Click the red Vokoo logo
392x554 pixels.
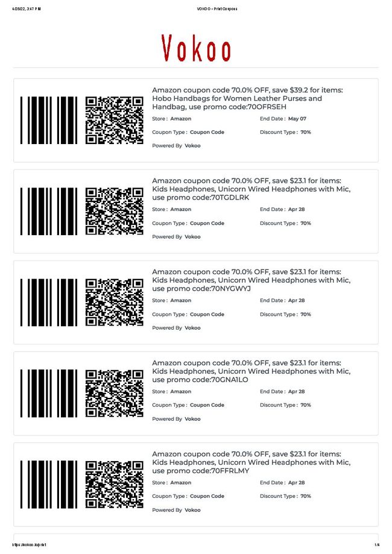point(196,48)
